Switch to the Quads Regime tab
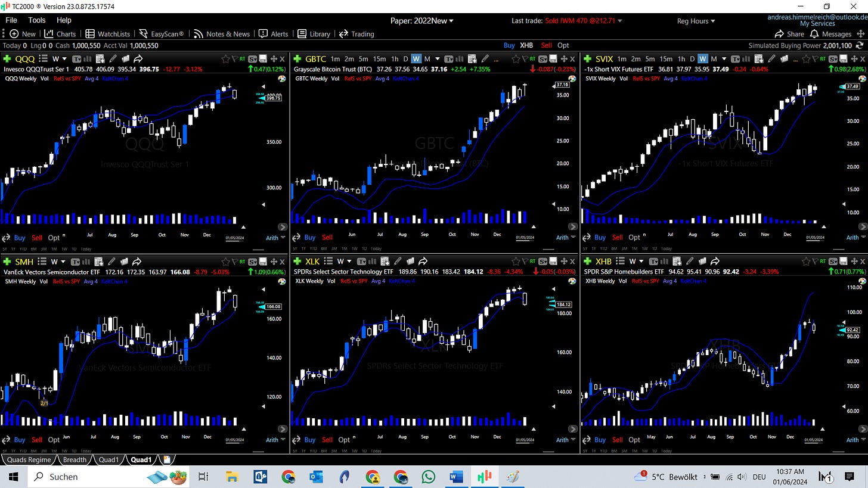This screenshot has width=868, height=488. [x=29, y=459]
